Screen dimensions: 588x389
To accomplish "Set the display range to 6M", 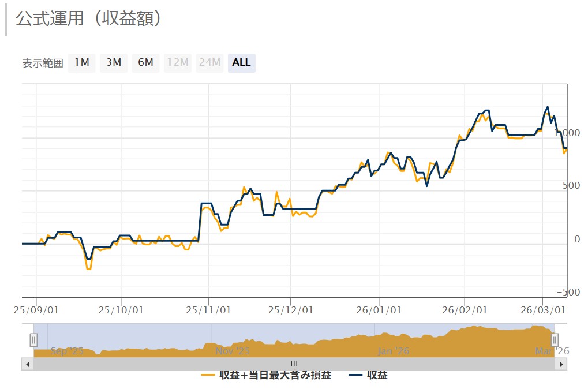I will (x=145, y=62).
